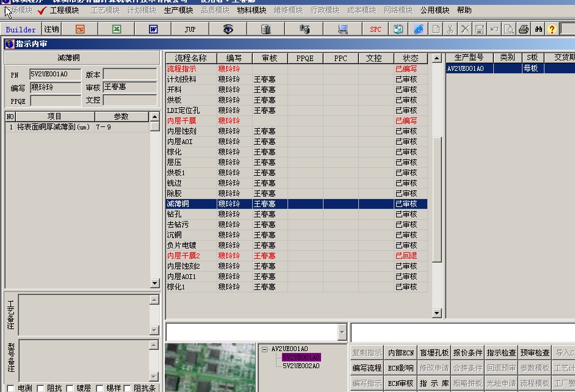Click the scissors cut icon
This screenshot has height=392, width=575.
(x=450, y=29)
